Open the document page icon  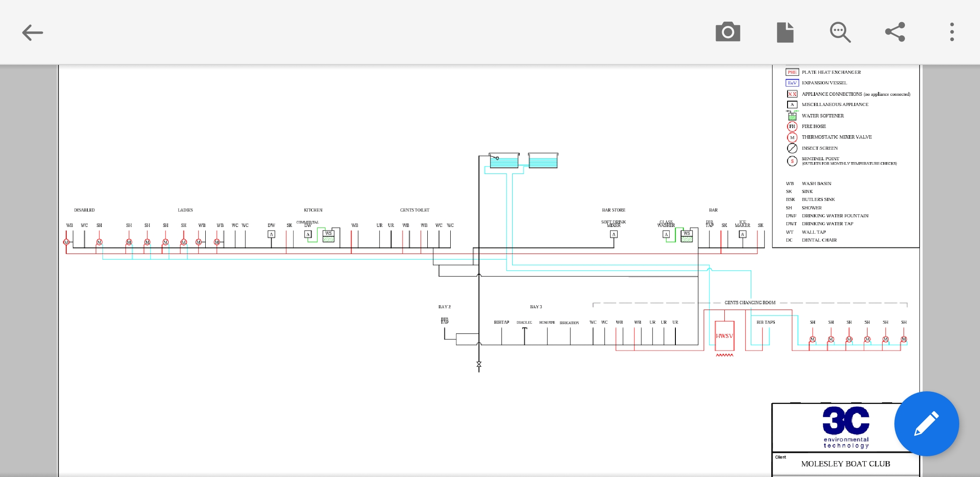coord(785,32)
